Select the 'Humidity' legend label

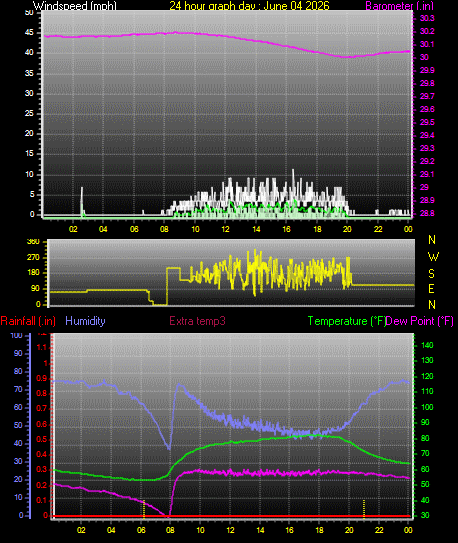[x=85, y=321]
